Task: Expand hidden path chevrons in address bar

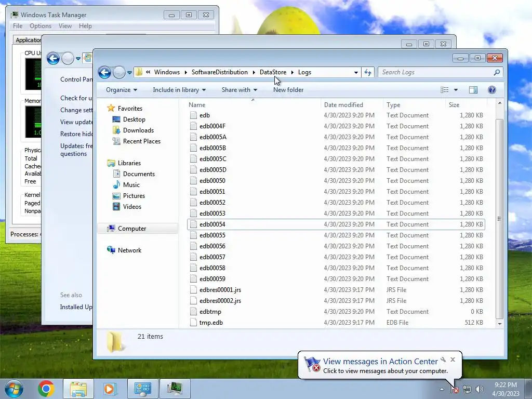Action: [x=148, y=72]
